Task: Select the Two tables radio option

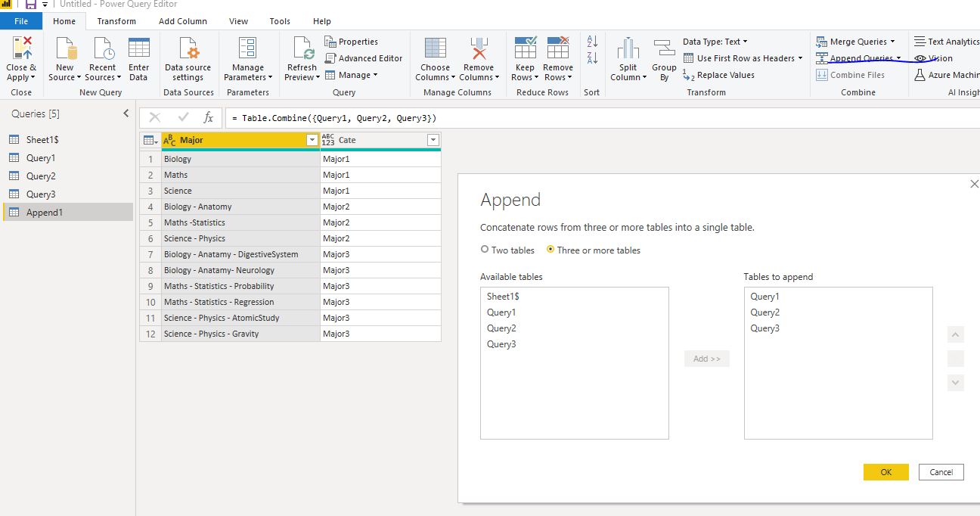Action: tap(485, 250)
